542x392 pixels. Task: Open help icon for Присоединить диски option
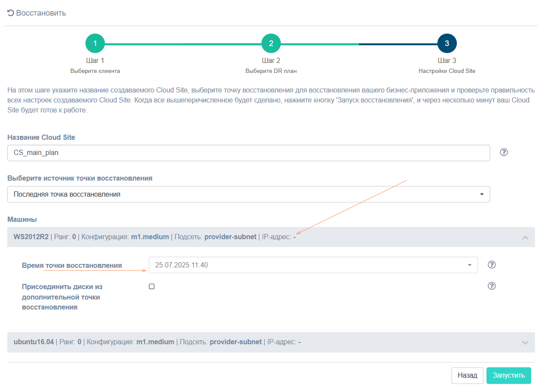pyautogui.click(x=492, y=286)
